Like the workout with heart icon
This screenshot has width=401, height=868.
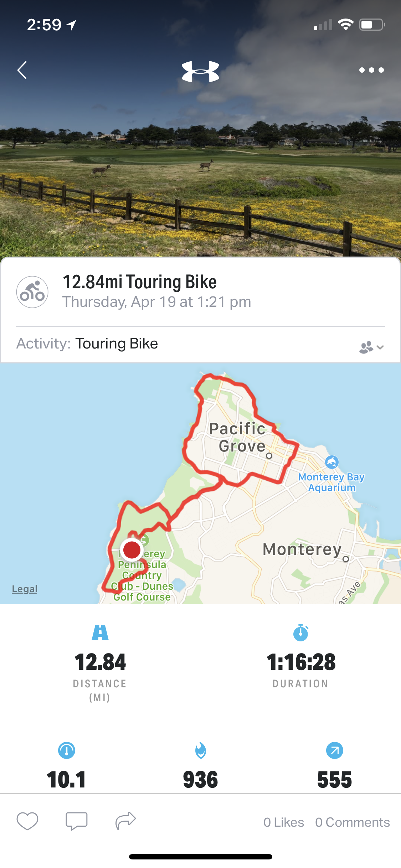[x=27, y=821]
